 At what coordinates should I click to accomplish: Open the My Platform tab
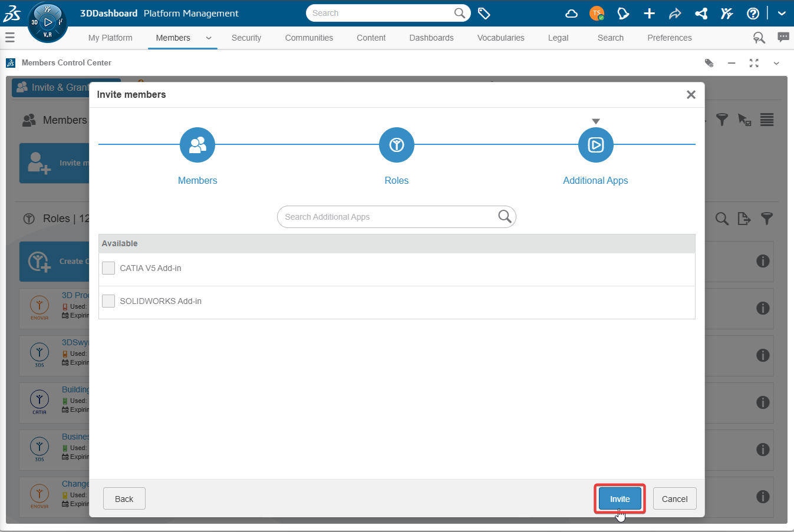(110, 38)
